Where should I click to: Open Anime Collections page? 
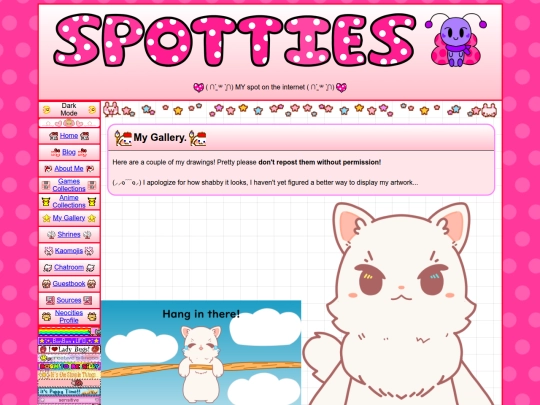69,201
